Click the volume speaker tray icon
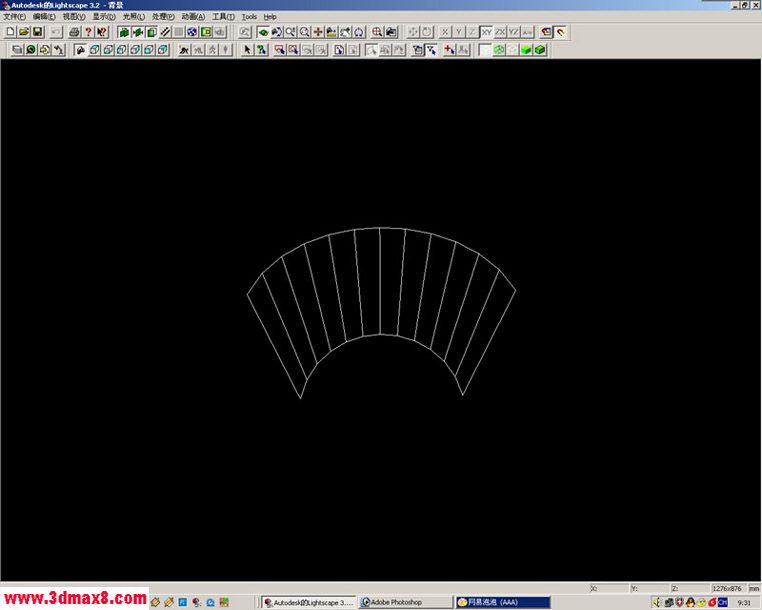 657,602
